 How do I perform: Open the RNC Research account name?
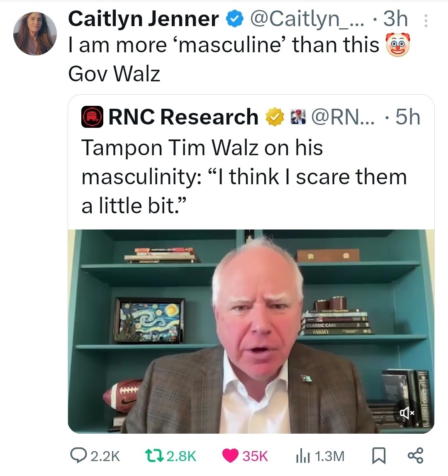tap(183, 117)
